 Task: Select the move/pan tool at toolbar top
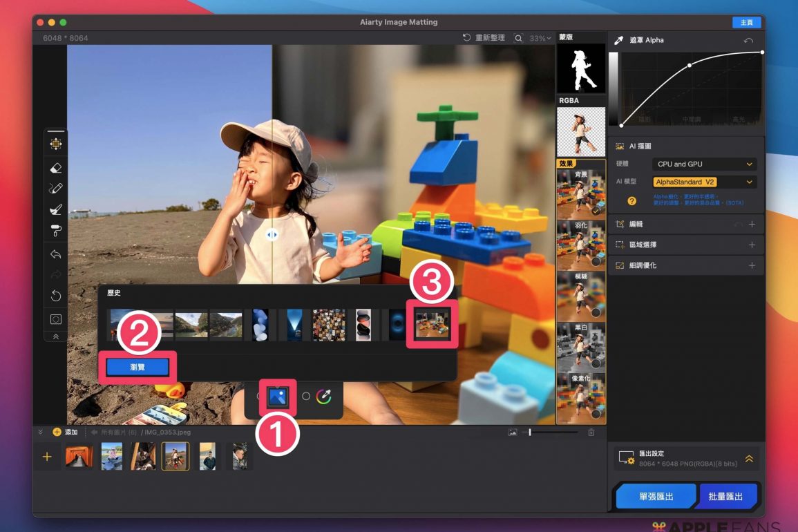(x=56, y=144)
